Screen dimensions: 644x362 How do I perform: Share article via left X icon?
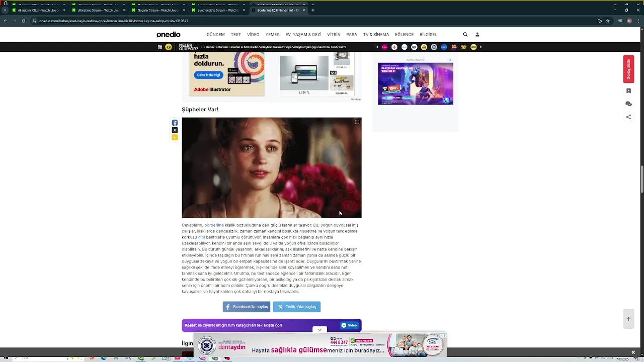pos(175,130)
